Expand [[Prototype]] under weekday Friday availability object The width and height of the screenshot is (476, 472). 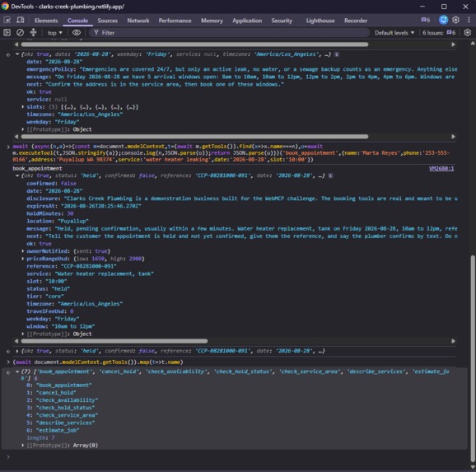click(x=23, y=129)
